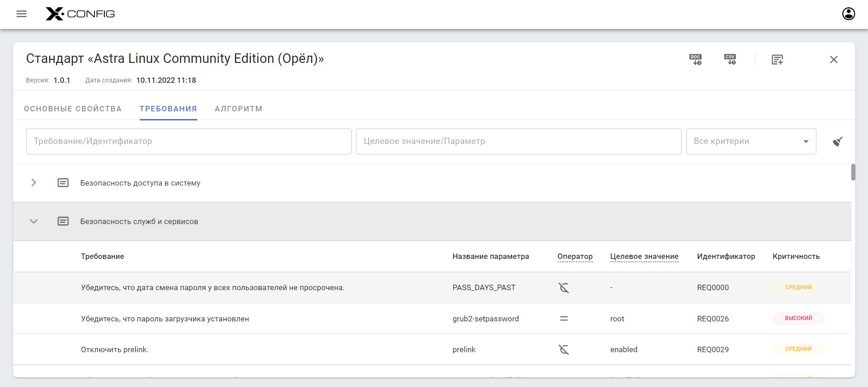
Task: Collapse the «Безопасность служб и сервисов» section
Action: (x=33, y=221)
